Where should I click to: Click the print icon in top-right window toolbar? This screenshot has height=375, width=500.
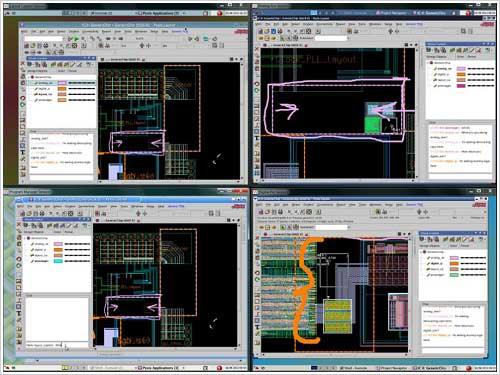(x=280, y=31)
